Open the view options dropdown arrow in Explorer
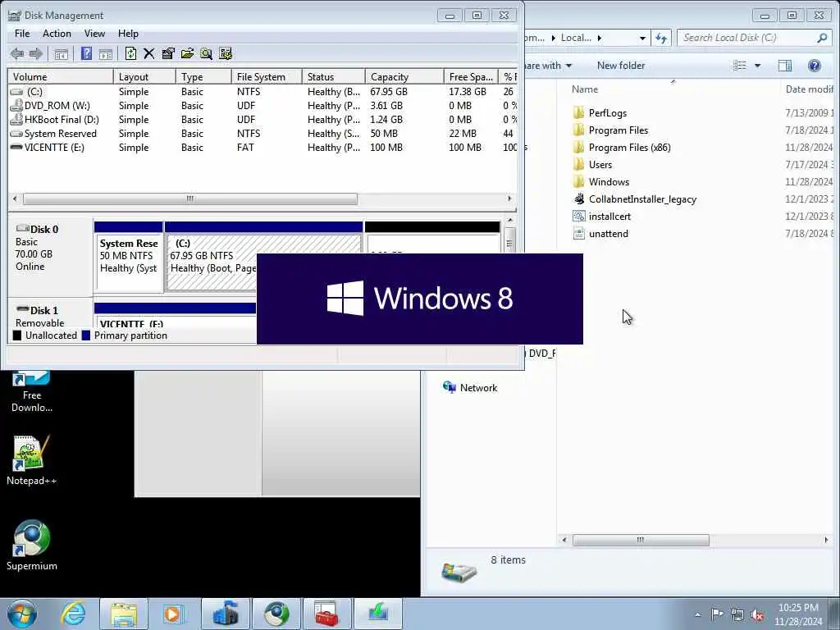 click(x=757, y=66)
